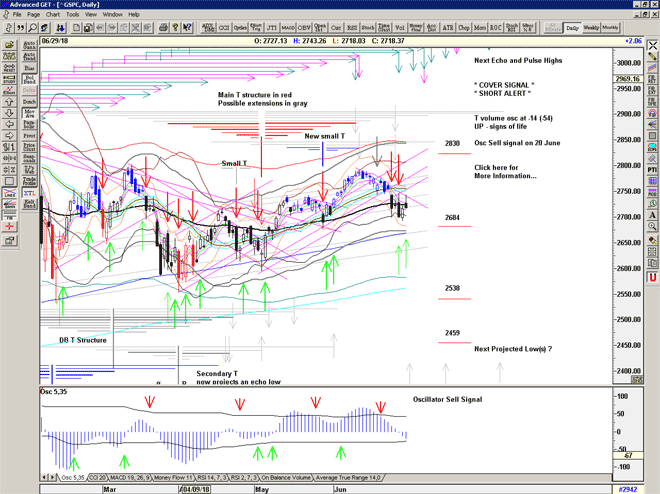This screenshot has height=494, width=660.
Task: Open the Chart menu
Action: click(x=52, y=15)
